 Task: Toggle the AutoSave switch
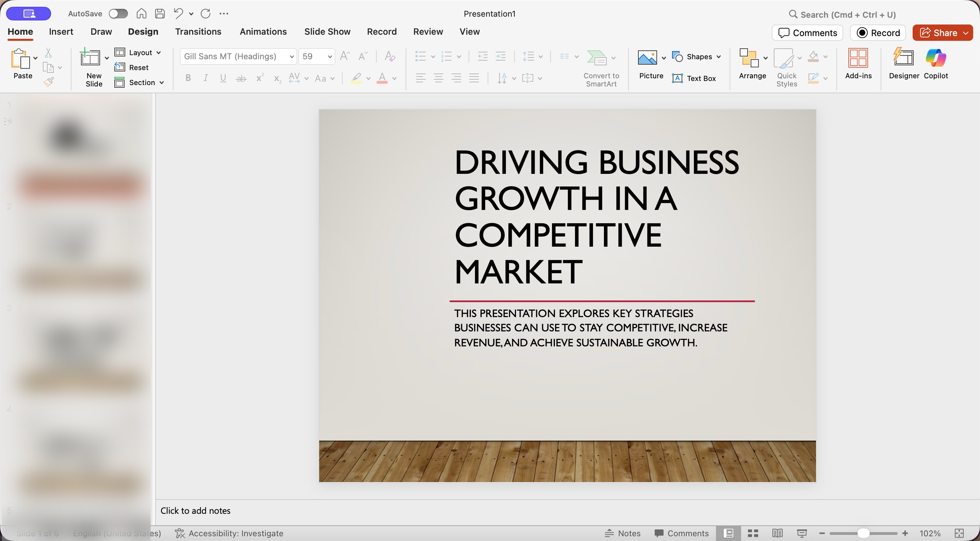pos(118,14)
